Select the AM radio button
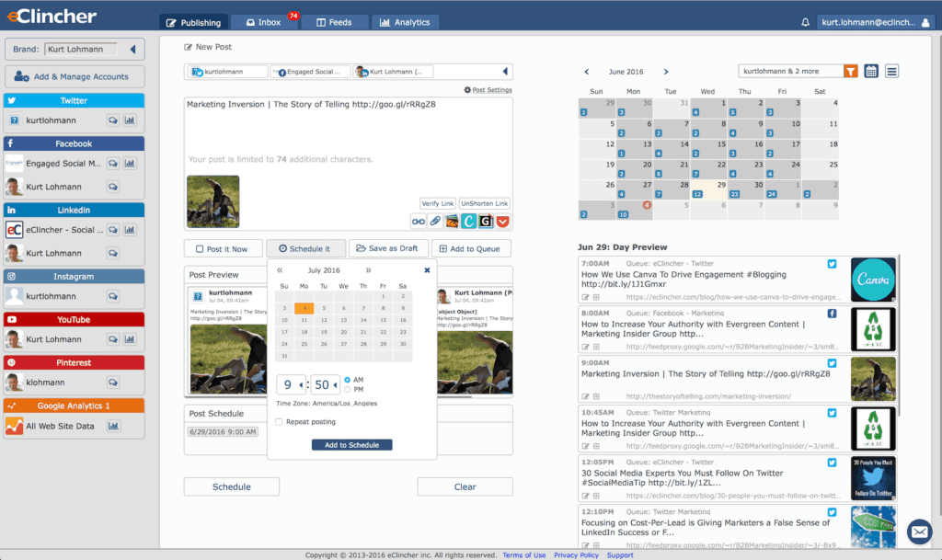 347,380
